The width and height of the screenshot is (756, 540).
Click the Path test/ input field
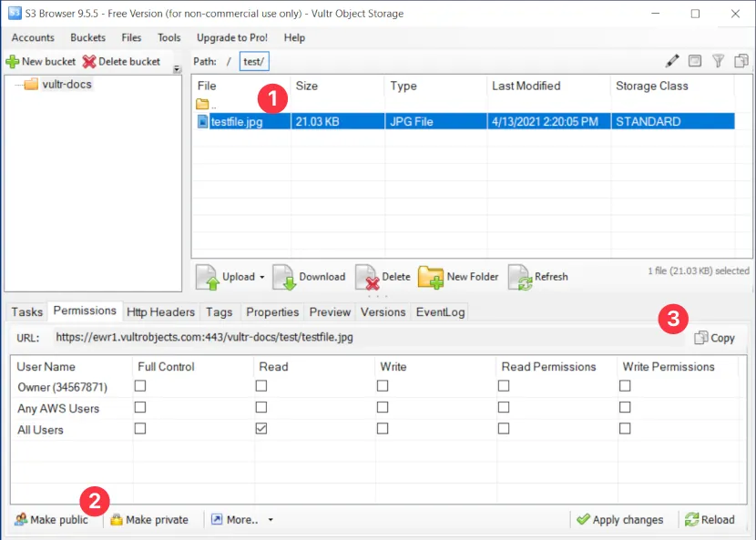coord(254,62)
